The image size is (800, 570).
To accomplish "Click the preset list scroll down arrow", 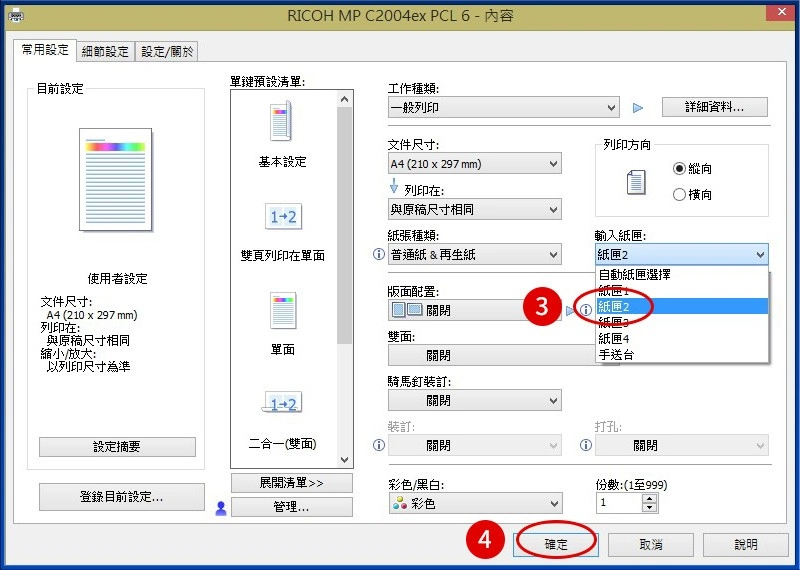I will coord(344,460).
